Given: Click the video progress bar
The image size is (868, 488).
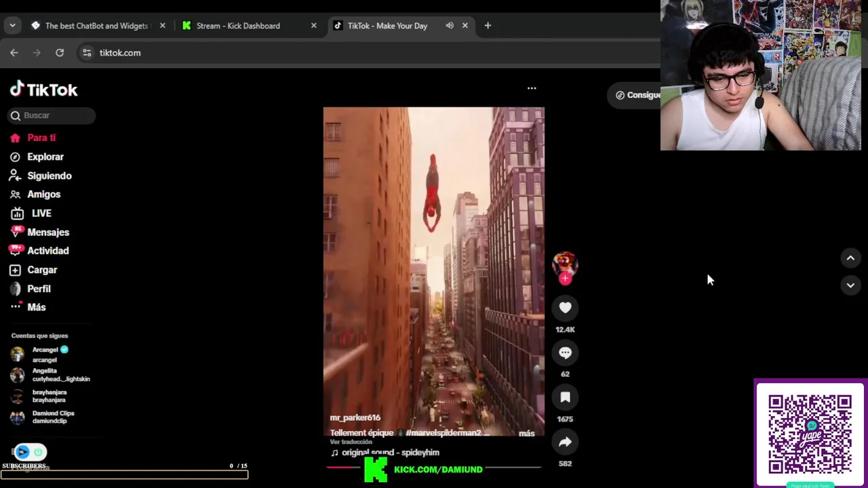Looking at the screenshot, I should 433,467.
